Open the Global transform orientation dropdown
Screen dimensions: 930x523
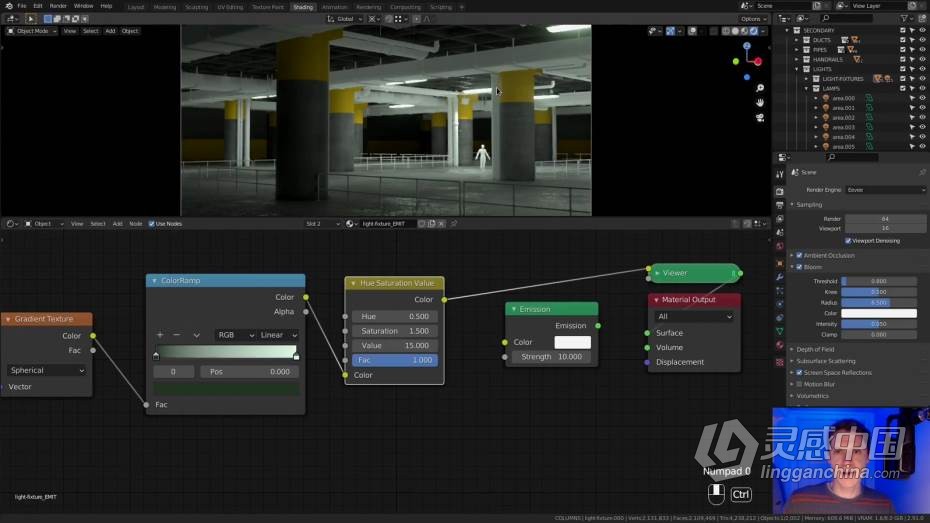[345, 19]
